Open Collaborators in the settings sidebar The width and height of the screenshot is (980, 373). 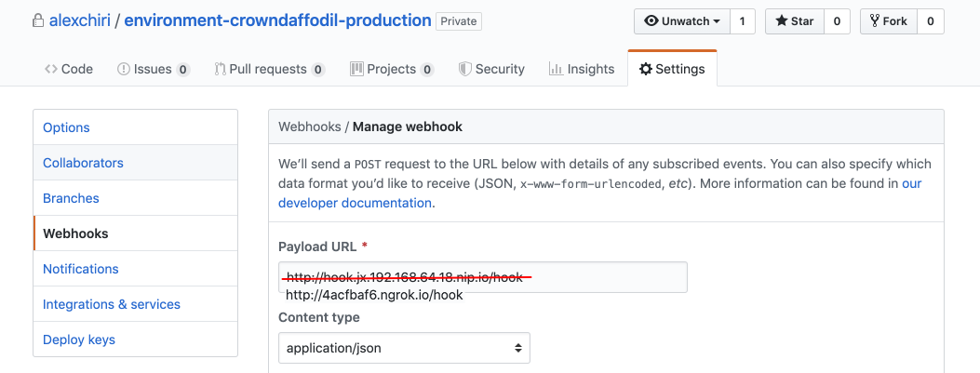pos(135,163)
